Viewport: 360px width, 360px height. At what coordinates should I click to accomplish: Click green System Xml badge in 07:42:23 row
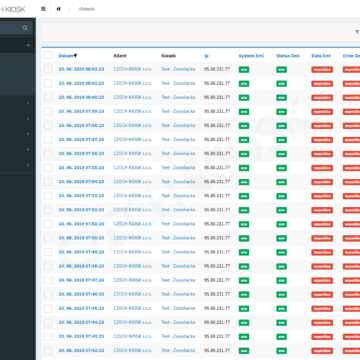click(244, 351)
